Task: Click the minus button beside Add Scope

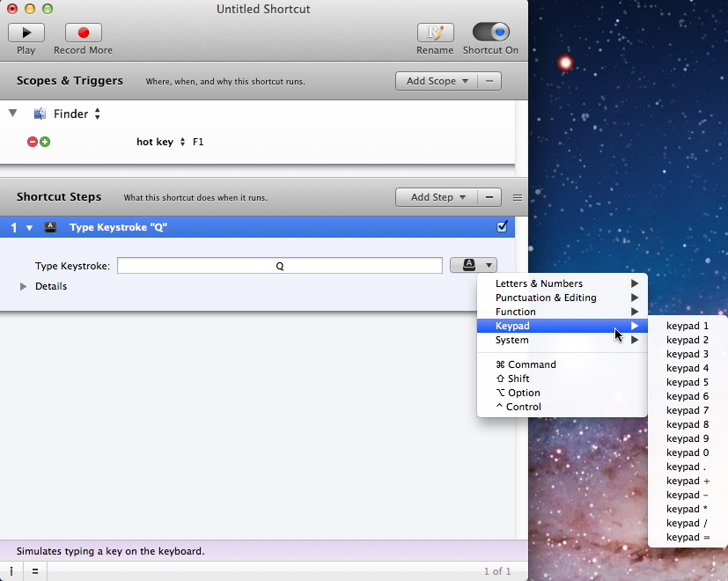Action: (489, 81)
